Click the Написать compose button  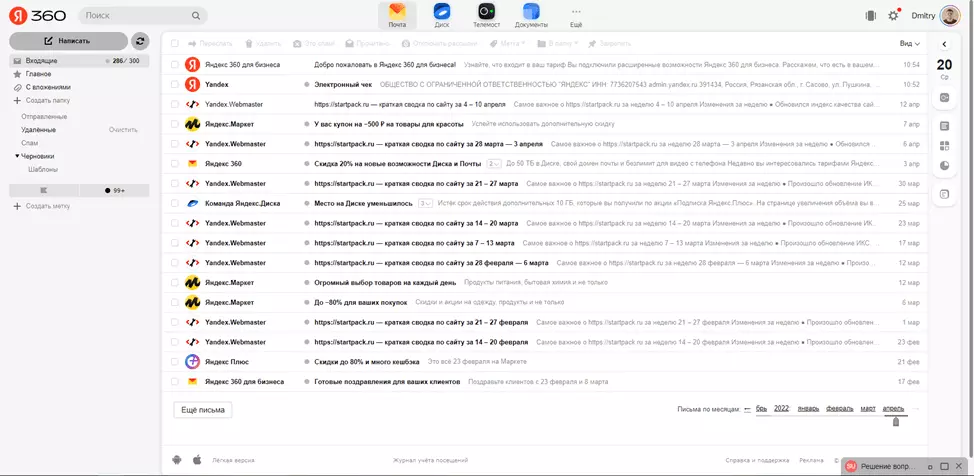[68, 41]
